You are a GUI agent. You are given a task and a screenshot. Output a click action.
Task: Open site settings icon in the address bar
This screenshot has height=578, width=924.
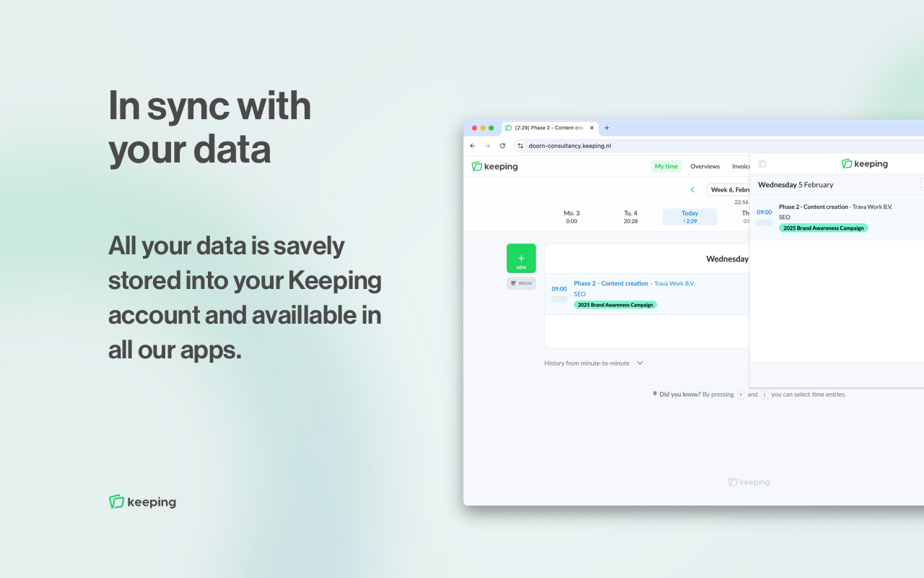click(520, 145)
